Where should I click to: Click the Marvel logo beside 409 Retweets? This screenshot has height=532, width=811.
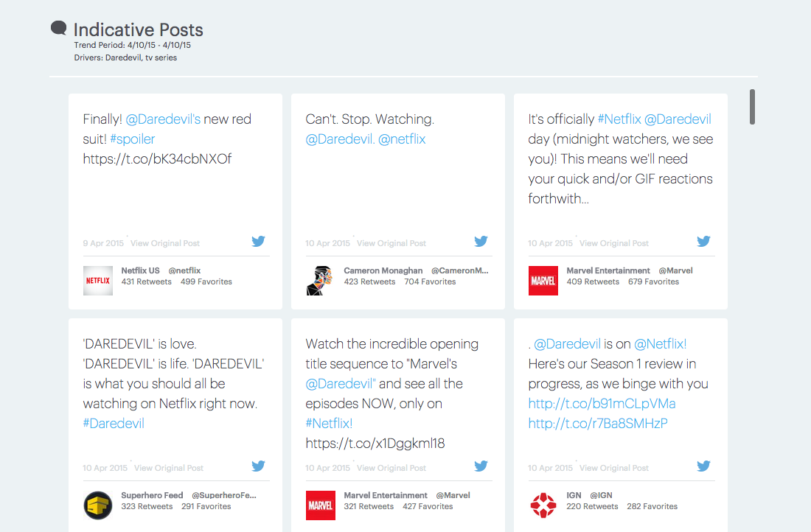543,281
